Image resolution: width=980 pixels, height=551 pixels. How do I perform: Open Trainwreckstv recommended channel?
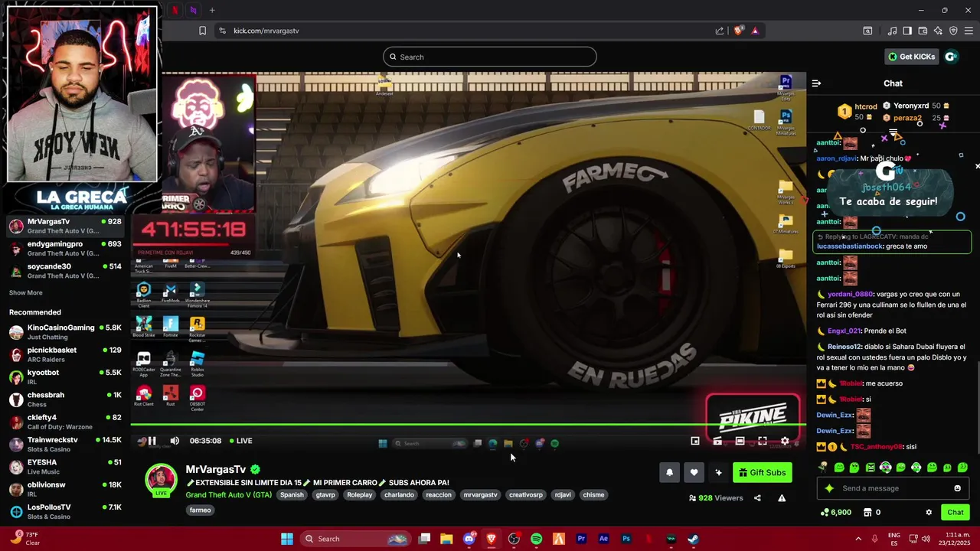pyautogui.click(x=65, y=445)
